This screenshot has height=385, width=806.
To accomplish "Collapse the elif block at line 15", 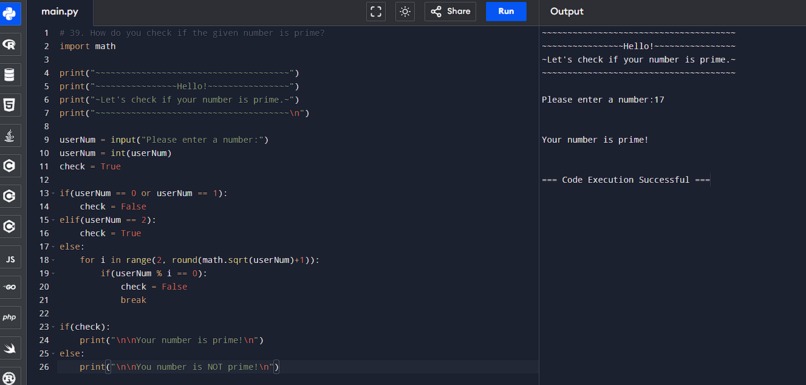I will click(x=53, y=220).
